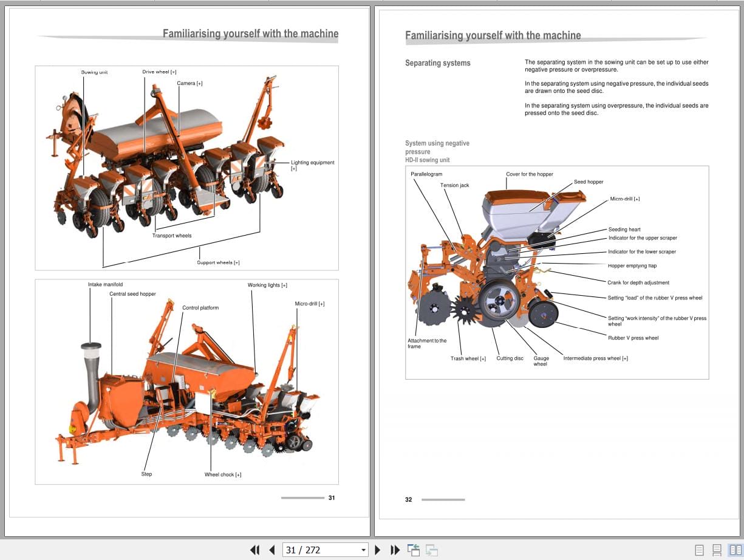Open the page number dropdown list

pyautogui.click(x=363, y=550)
